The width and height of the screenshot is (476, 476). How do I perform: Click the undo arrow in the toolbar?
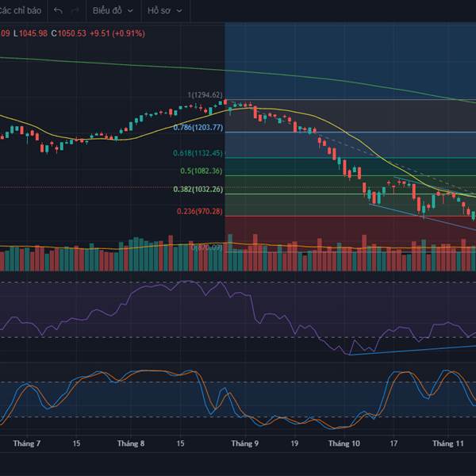click(x=58, y=11)
